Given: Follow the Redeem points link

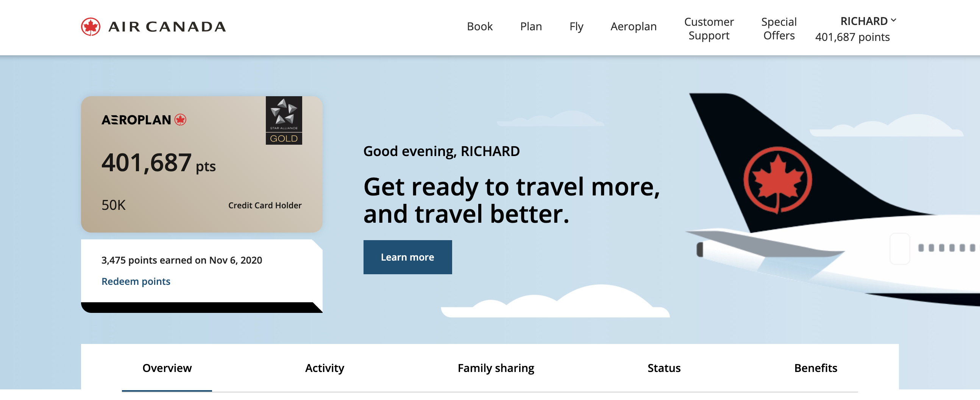Looking at the screenshot, I should pyautogui.click(x=136, y=281).
